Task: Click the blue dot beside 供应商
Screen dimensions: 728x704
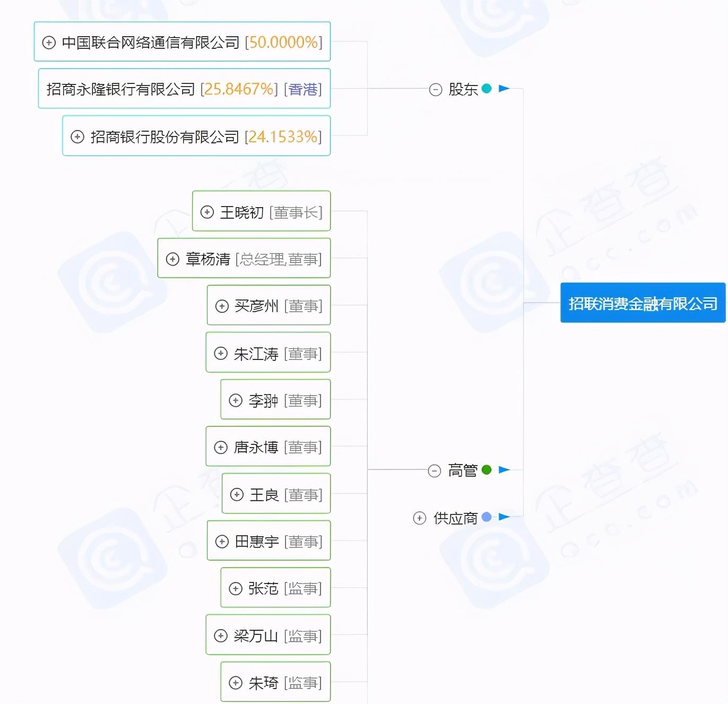Action: tap(487, 517)
